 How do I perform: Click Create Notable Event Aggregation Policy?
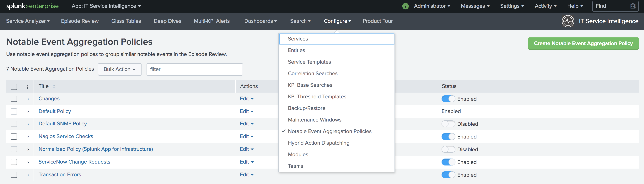click(x=583, y=43)
